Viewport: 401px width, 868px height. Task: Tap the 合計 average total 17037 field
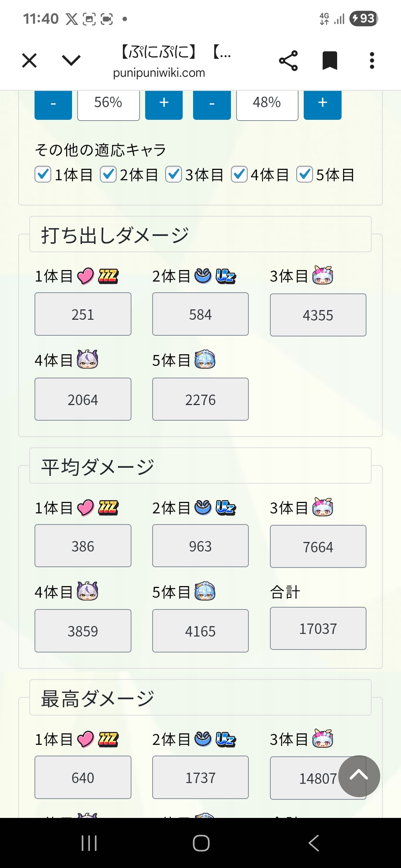tap(318, 628)
